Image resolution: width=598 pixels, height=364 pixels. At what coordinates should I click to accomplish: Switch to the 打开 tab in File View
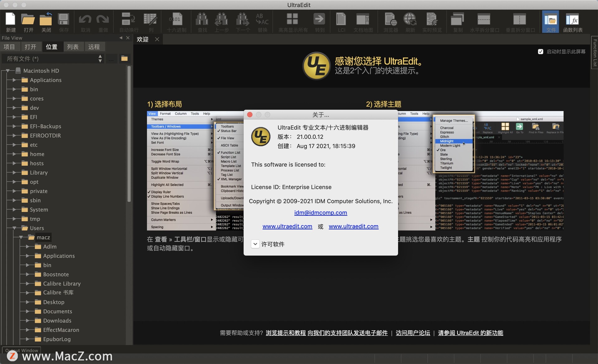click(31, 47)
